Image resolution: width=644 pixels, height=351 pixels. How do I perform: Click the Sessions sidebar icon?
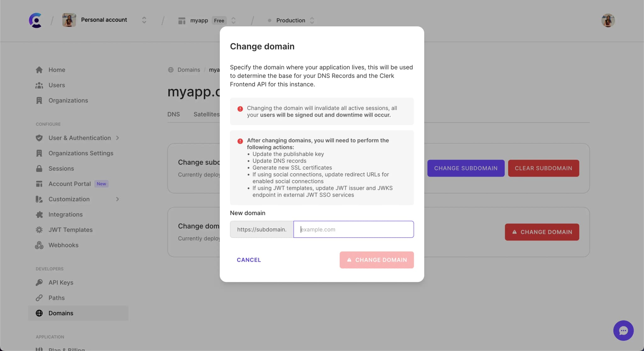pos(39,168)
